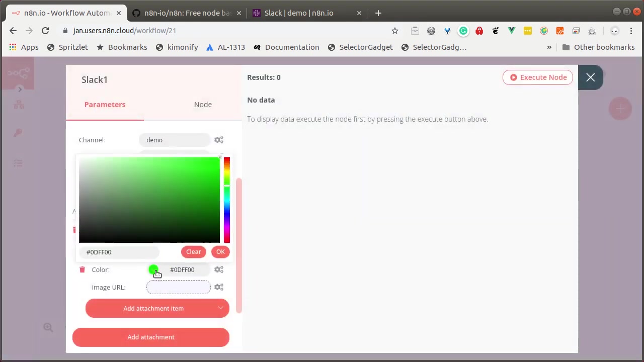Click the play icon inside Execute Node
Screen dimensions: 644x362
point(513,77)
